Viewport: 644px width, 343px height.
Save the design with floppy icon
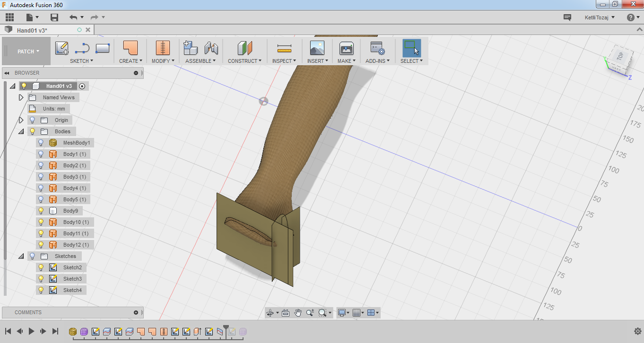pyautogui.click(x=54, y=17)
